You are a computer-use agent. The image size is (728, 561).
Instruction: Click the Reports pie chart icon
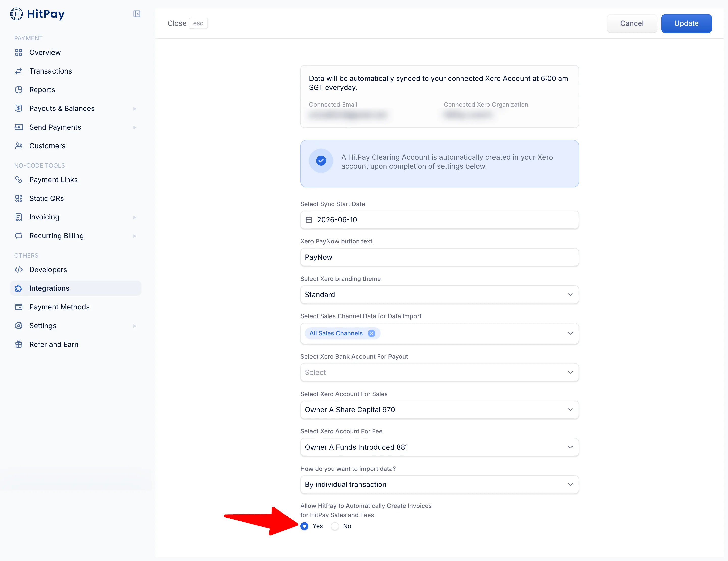[19, 90]
